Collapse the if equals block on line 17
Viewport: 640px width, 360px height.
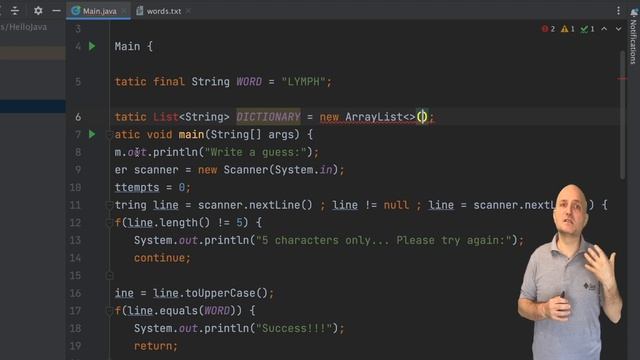109,311
